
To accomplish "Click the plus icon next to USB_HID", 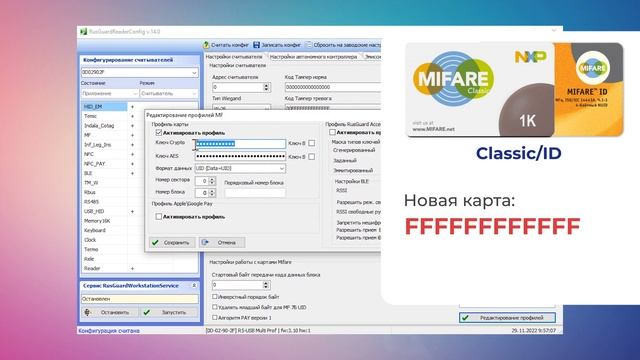I will (132, 211).
